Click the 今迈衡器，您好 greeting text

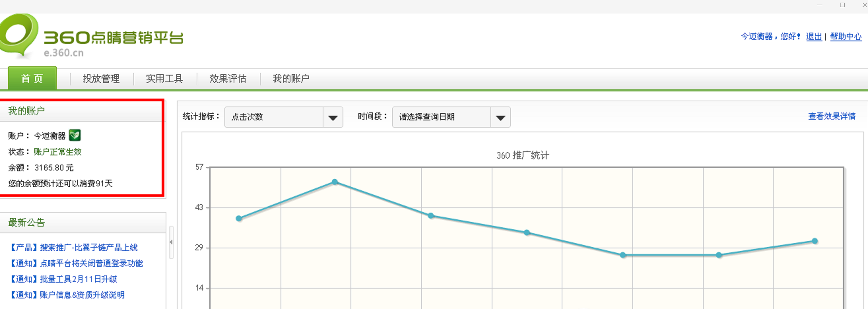pos(770,36)
